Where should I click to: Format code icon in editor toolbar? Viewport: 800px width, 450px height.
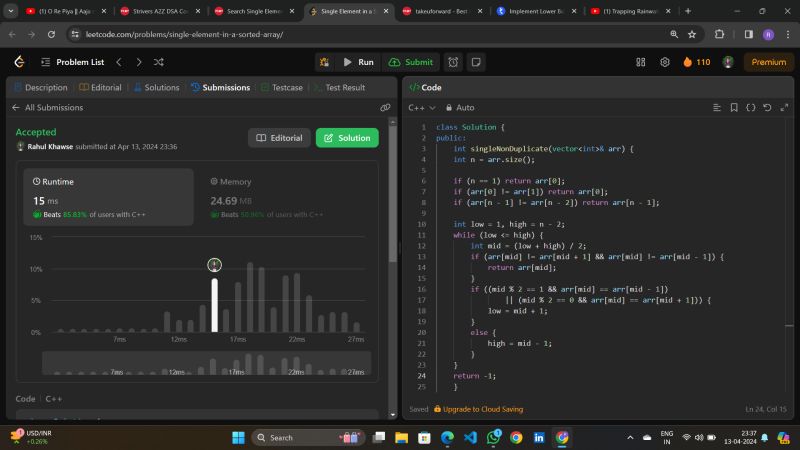pyautogui.click(x=717, y=107)
